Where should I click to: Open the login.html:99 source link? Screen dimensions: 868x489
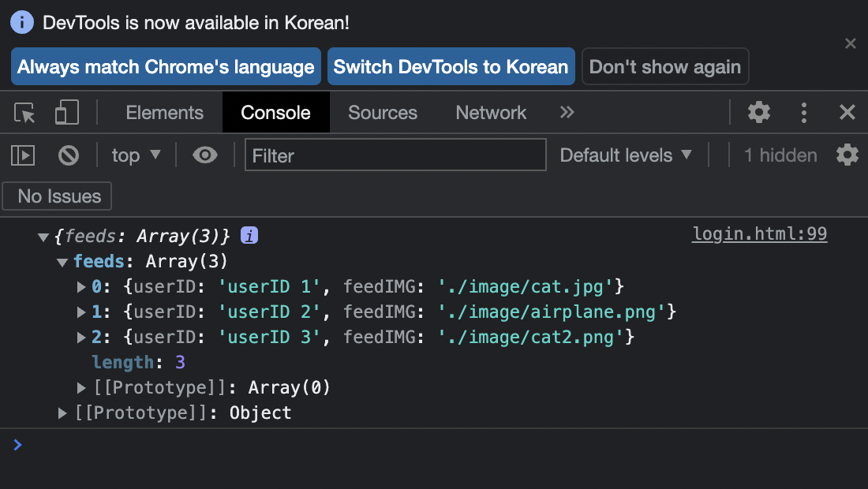point(759,234)
